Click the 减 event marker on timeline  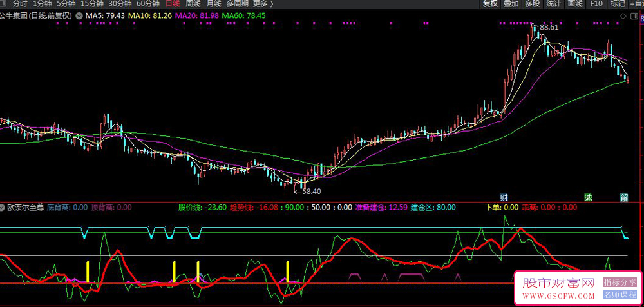coord(589,197)
